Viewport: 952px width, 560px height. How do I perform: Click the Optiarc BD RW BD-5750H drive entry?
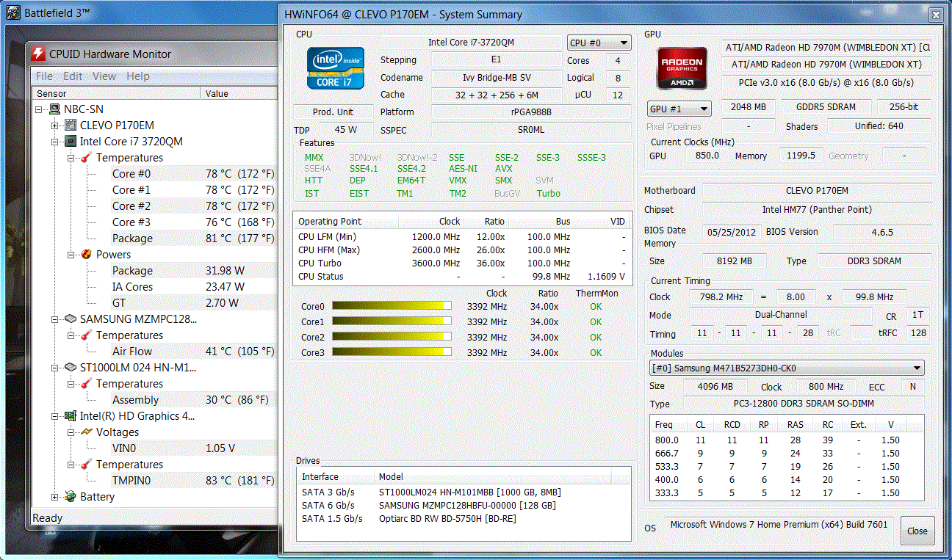pyautogui.click(x=462, y=519)
